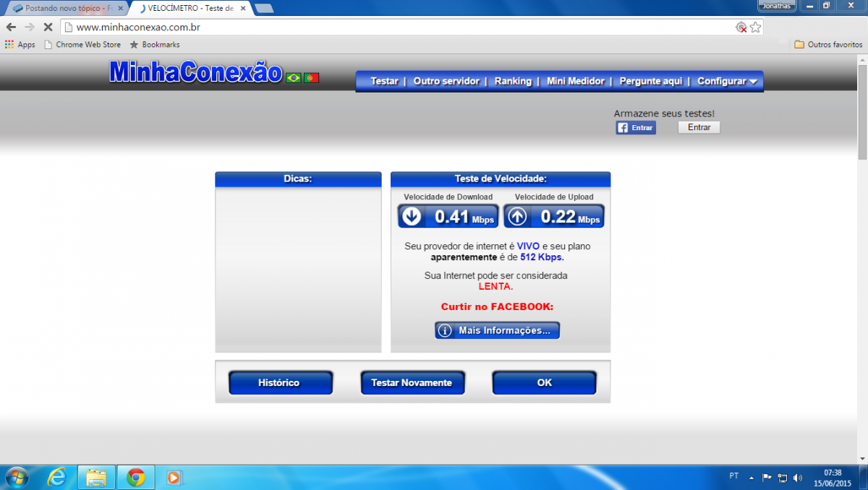Click the Pergunte aqui menu item
868x490 pixels.
650,81
